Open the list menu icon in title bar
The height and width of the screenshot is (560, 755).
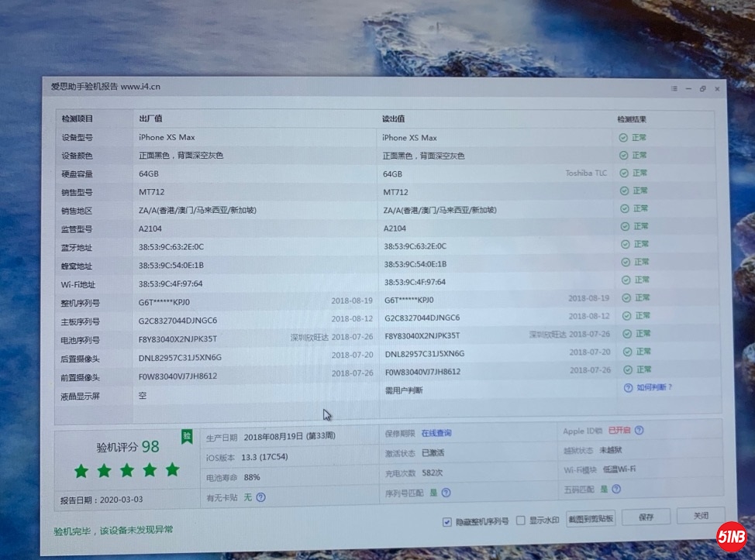point(674,89)
